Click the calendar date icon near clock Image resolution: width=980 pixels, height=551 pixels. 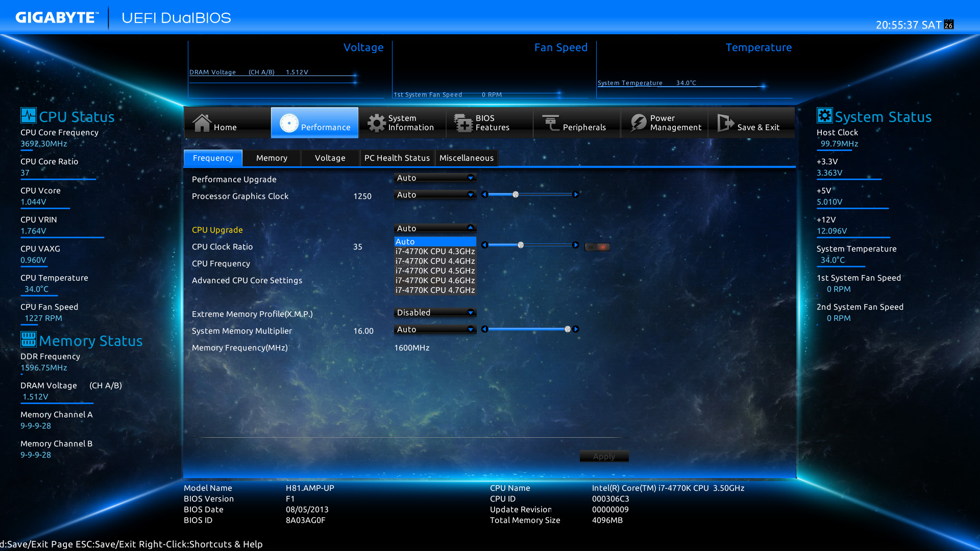click(x=949, y=24)
